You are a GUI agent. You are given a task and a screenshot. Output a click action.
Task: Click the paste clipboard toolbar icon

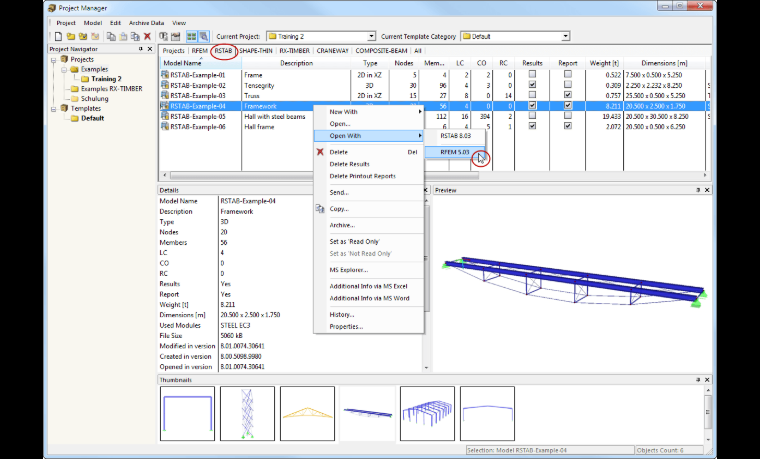pyautogui.click(x=123, y=36)
